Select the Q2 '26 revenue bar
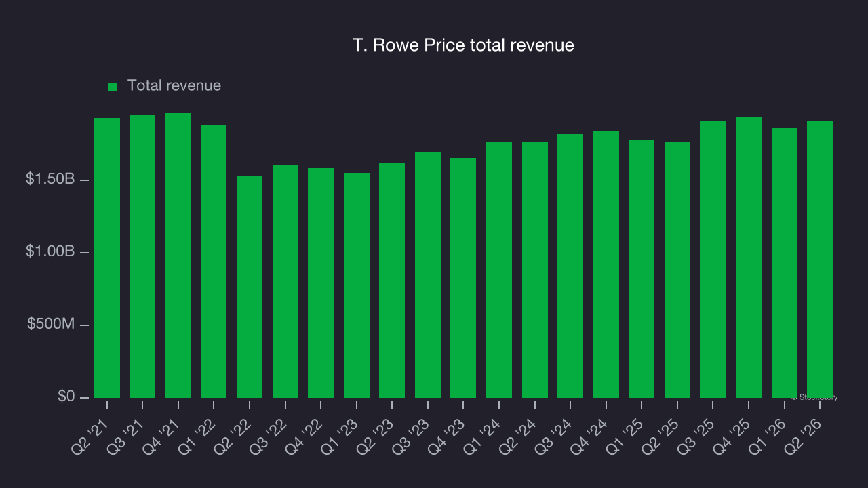Viewport: 868px width, 488px height. click(x=820, y=259)
